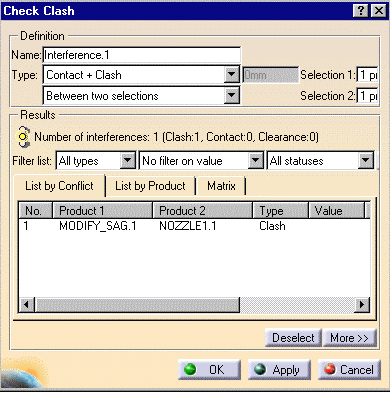Click the right arrow of horizontal scrollbar
This screenshot has width=390, height=393.
(x=362, y=304)
